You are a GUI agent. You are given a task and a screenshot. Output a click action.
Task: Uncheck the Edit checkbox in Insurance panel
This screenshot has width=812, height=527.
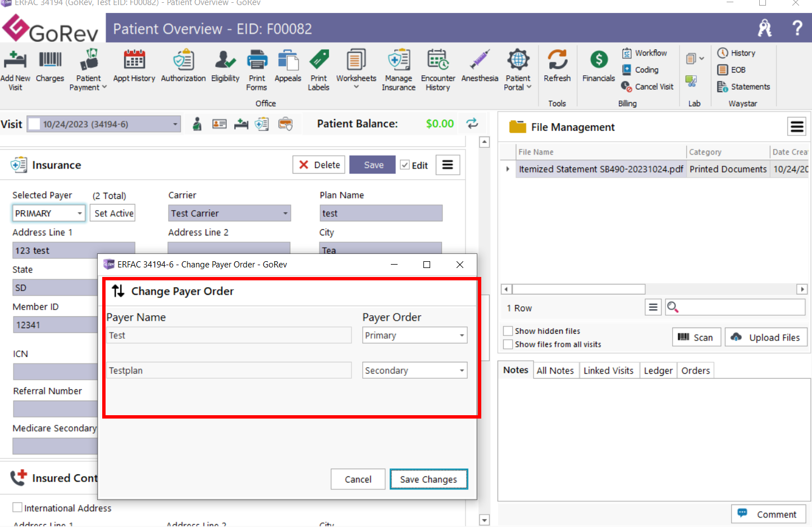click(405, 165)
